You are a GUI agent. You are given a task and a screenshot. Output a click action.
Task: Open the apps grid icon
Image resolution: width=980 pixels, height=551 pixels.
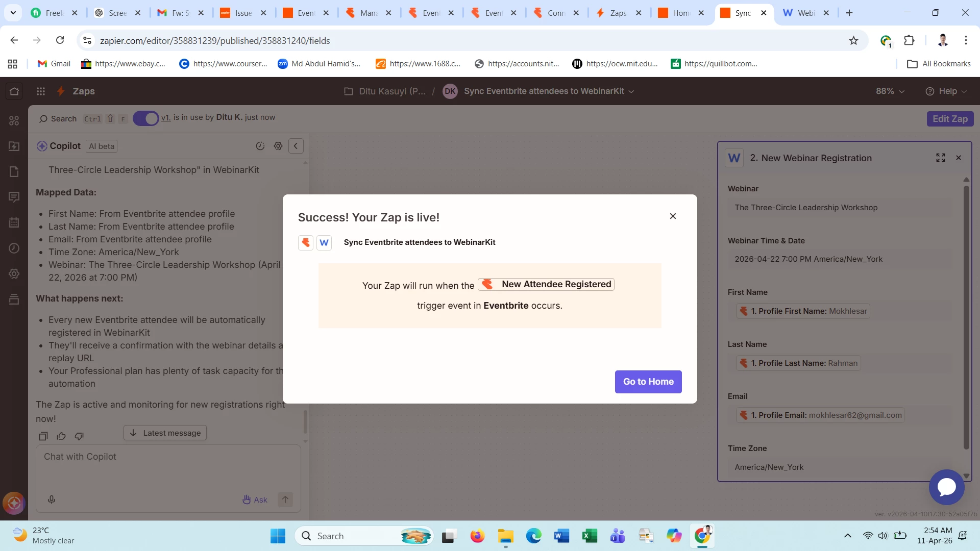pyautogui.click(x=41, y=91)
